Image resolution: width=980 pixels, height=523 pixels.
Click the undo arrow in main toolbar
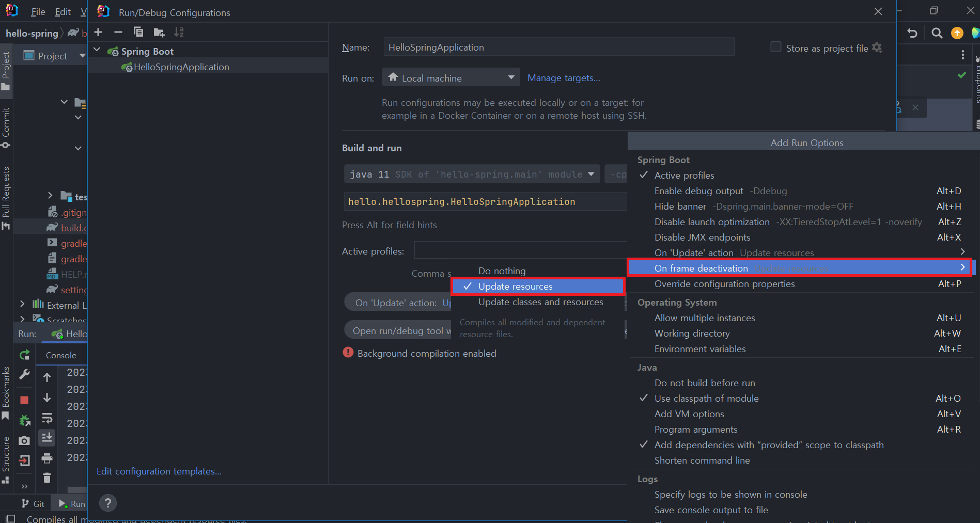coord(912,33)
